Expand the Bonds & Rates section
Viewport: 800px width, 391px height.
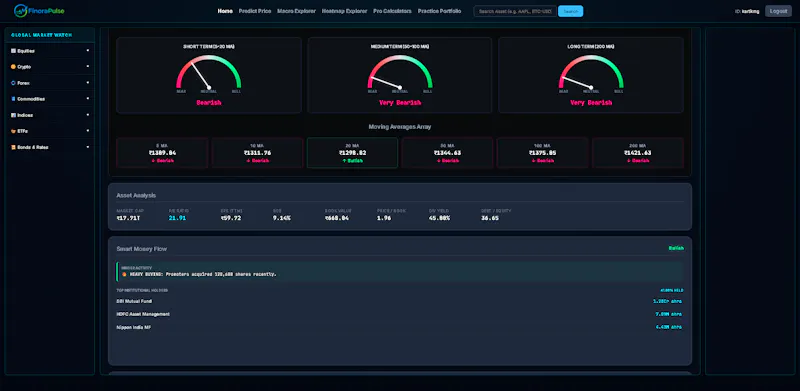88,146
